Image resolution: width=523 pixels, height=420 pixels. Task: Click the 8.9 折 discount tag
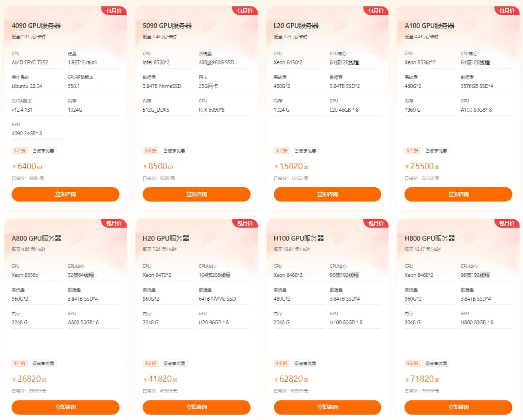point(149,151)
